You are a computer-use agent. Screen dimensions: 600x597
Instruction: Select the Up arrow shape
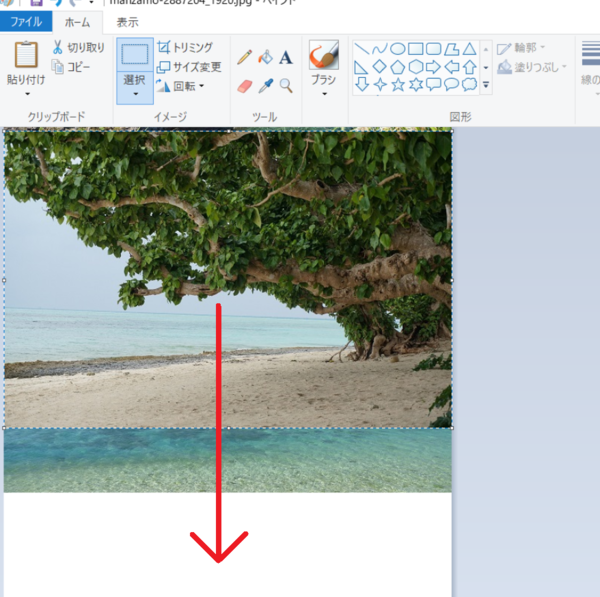pos(470,67)
